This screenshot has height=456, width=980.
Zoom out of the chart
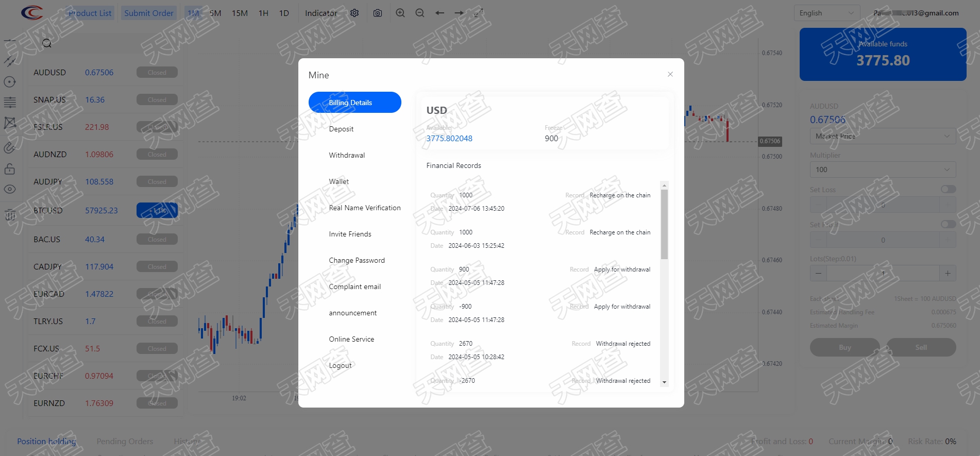click(420, 13)
